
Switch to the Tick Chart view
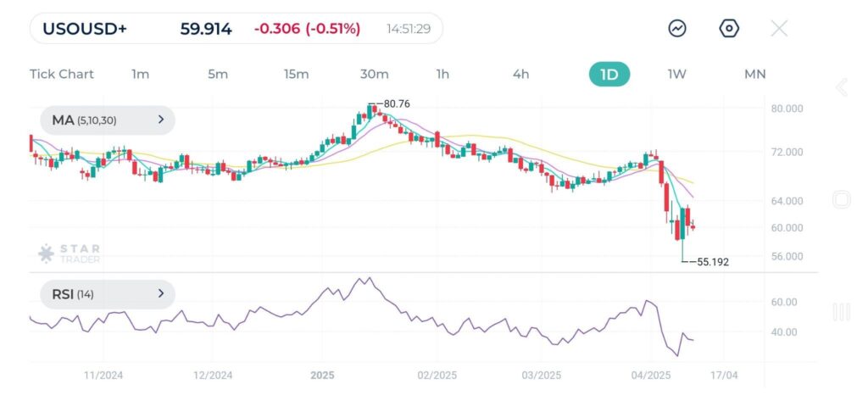click(x=62, y=74)
